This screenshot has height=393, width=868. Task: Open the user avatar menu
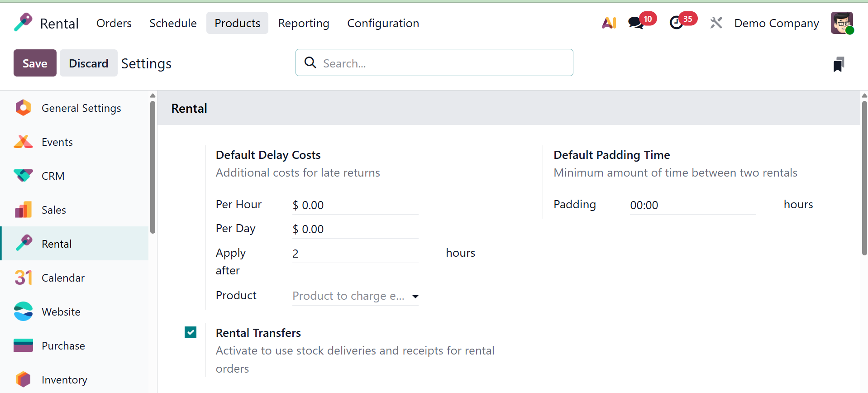coord(842,23)
